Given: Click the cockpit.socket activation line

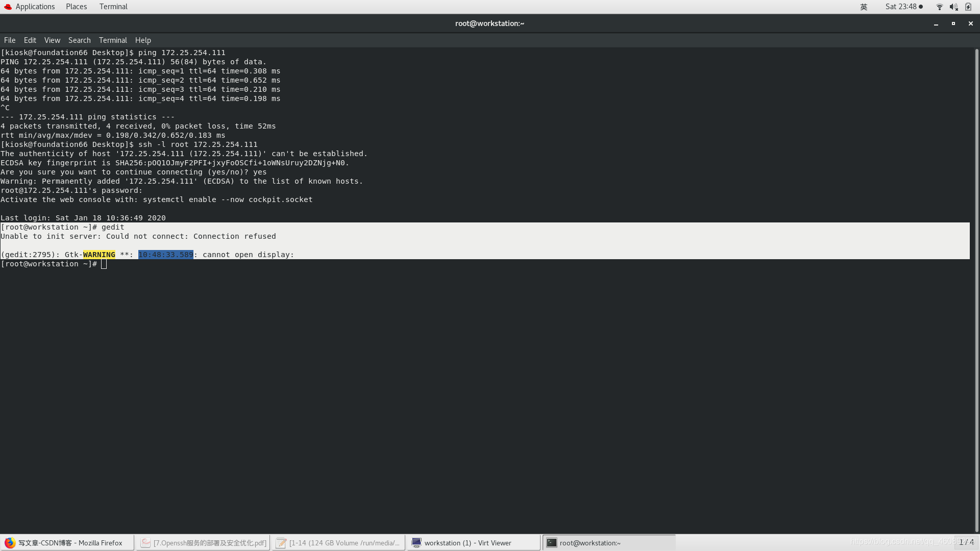Looking at the screenshot, I should 157,199.
